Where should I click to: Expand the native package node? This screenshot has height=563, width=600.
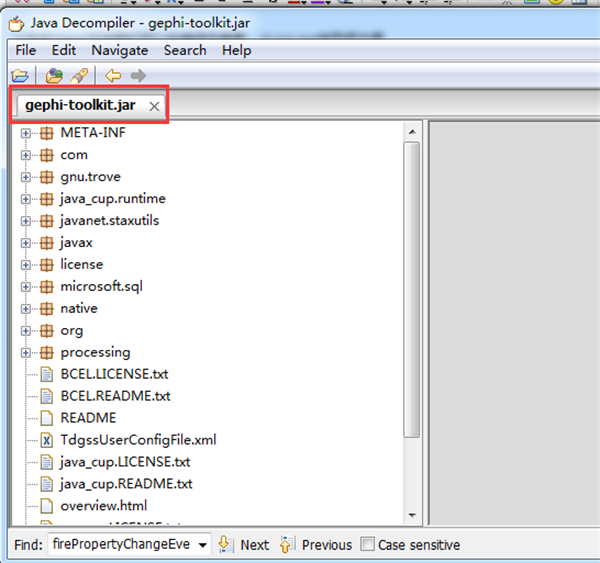pyautogui.click(x=26, y=309)
